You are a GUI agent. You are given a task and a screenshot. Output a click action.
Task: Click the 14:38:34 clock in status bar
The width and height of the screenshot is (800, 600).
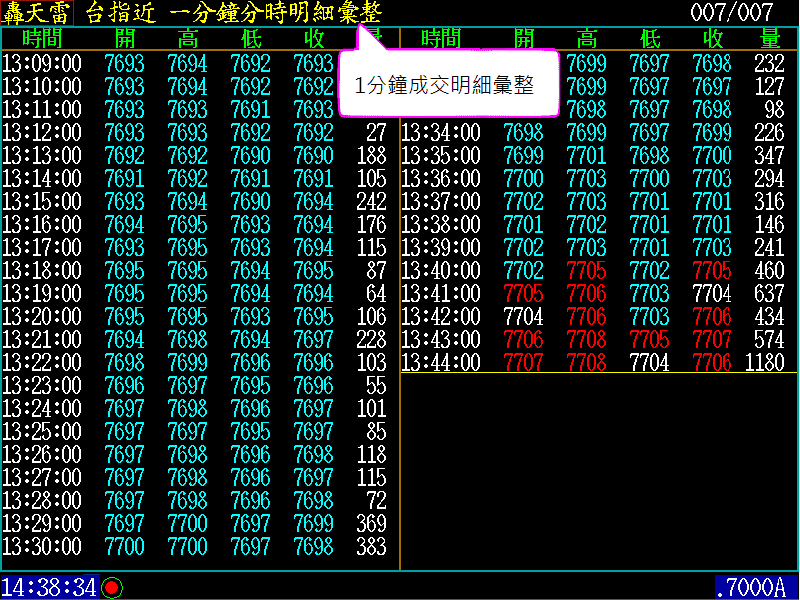49,587
